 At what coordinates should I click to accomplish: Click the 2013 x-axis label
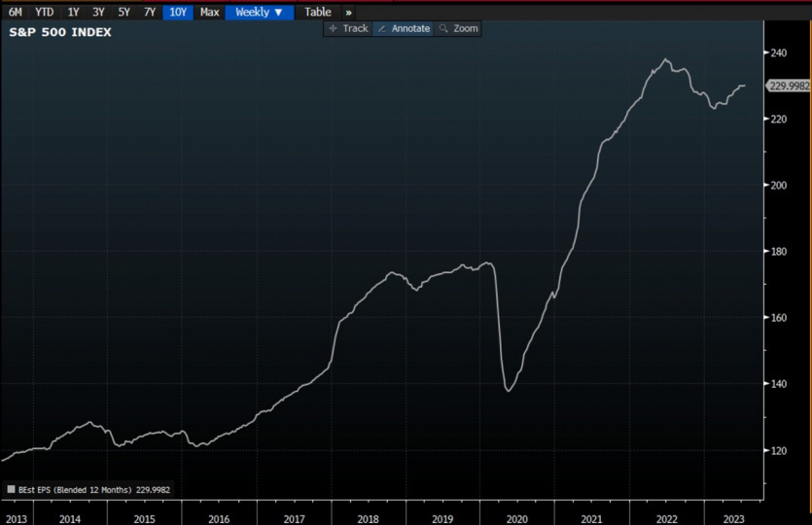click(17, 519)
